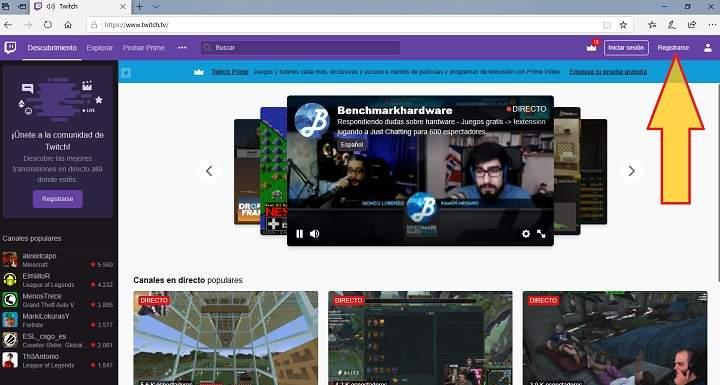
Task: Open alexelcapo channel in popular list
Action: (57, 260)
